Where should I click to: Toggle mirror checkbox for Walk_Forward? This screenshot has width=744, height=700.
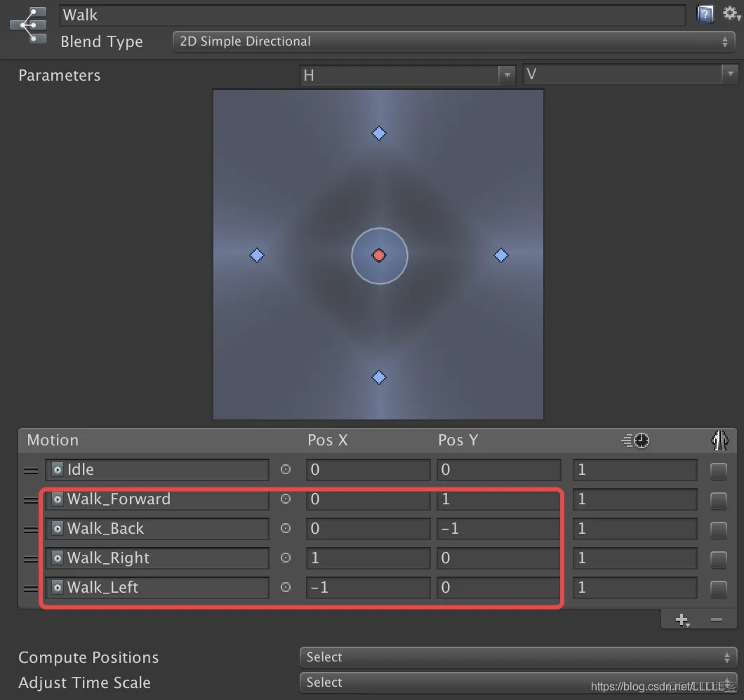click(718, 500)
